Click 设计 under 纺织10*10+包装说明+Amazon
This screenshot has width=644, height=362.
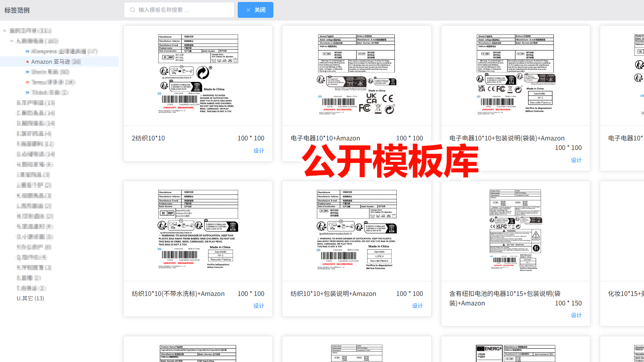pyautogui.click(x=417, y=306)
